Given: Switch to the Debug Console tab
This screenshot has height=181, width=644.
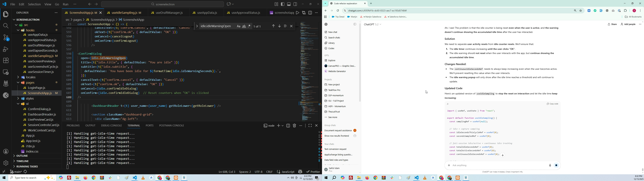Looking at the screenshot, I should pyautogui.click(x=111, y=126).
